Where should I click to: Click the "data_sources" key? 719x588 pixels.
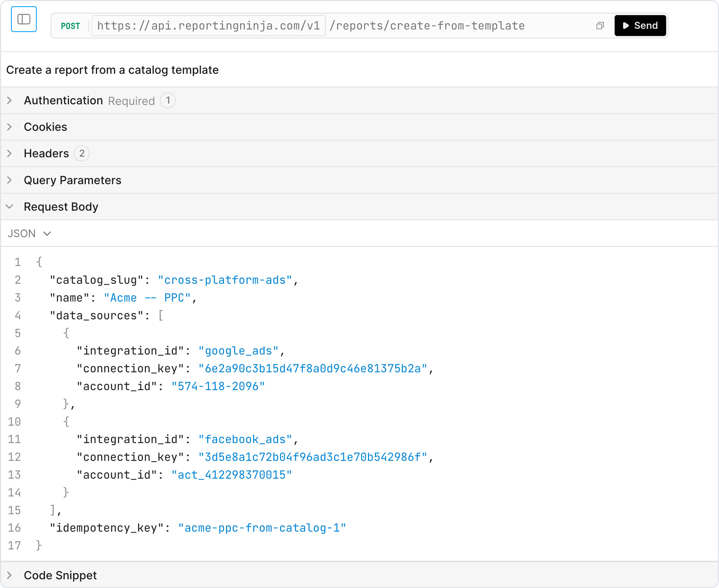[x=97, y=316]
